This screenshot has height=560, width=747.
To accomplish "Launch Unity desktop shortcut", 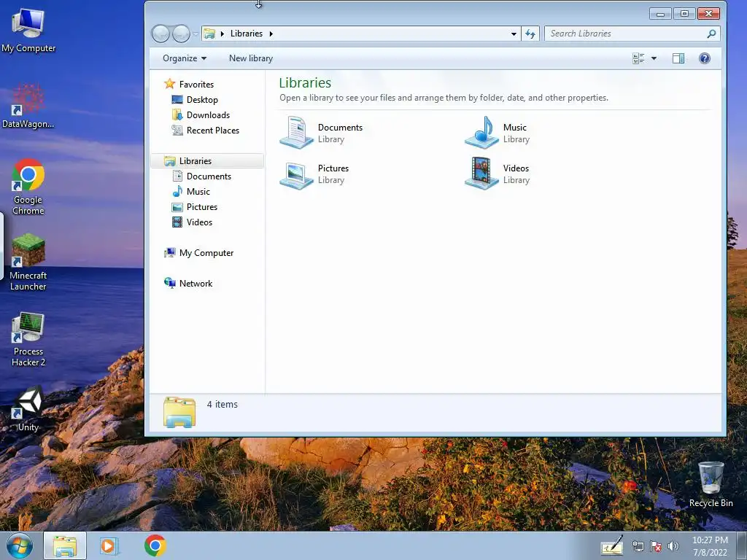I will coord(28,408).
